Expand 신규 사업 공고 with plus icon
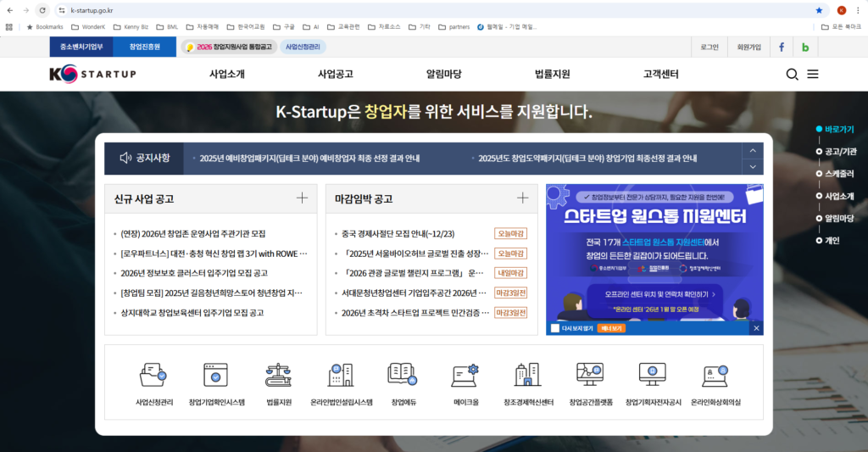Viewport: 868px width, 452px height. [302, 198]
